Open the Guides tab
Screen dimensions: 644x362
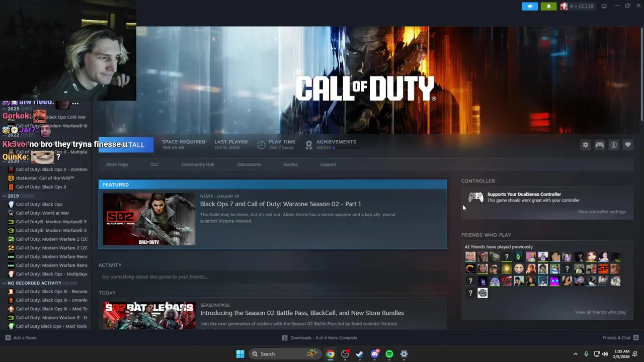pyautogui.click(x=290, y=164)
